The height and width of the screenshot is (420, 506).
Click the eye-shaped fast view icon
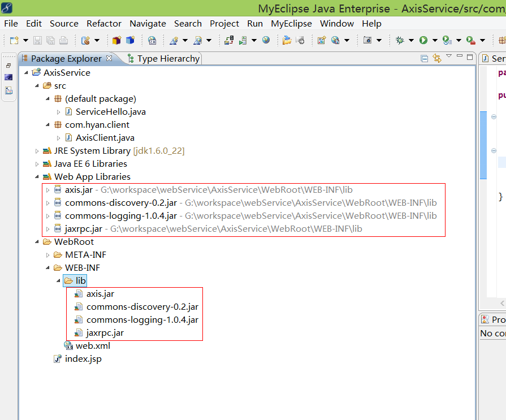[8, 77]
